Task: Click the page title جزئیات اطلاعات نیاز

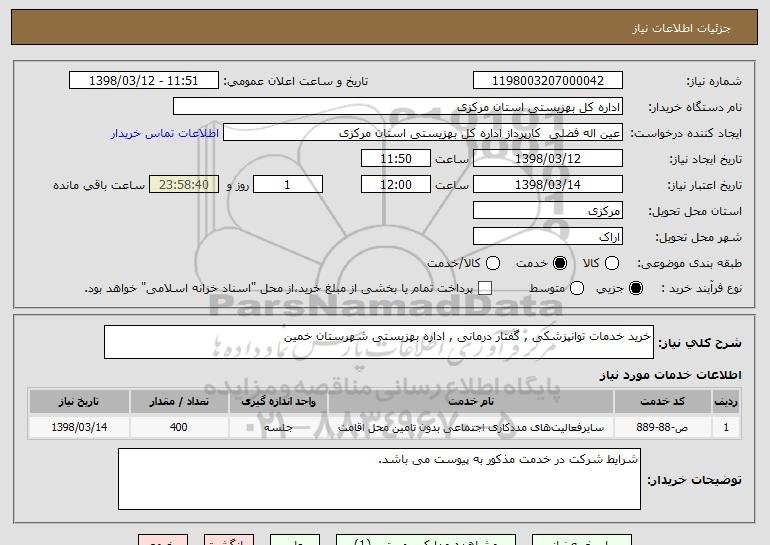Action: [x=681, y=28]
